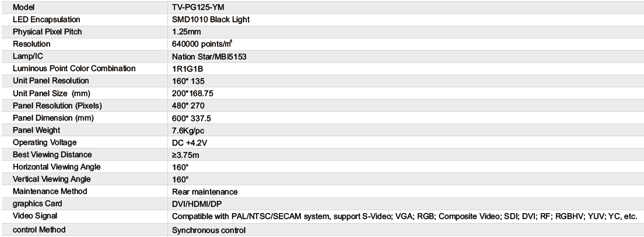Select the Rear maintenance value
644x237 pixels.
[205, 192]
